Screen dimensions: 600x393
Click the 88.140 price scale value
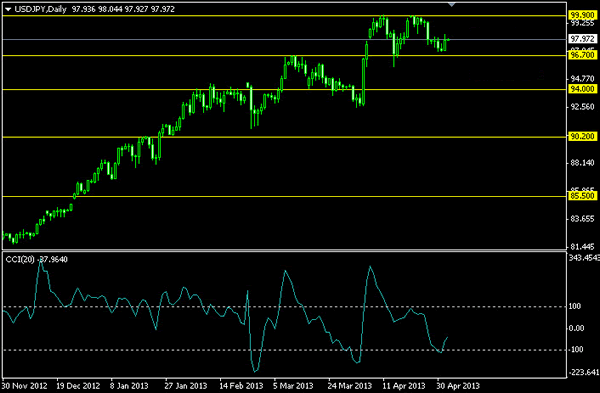[x=582, y=163]
